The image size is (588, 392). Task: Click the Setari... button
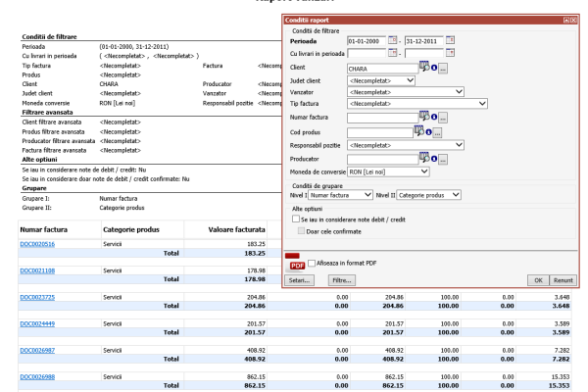[300, 280]
